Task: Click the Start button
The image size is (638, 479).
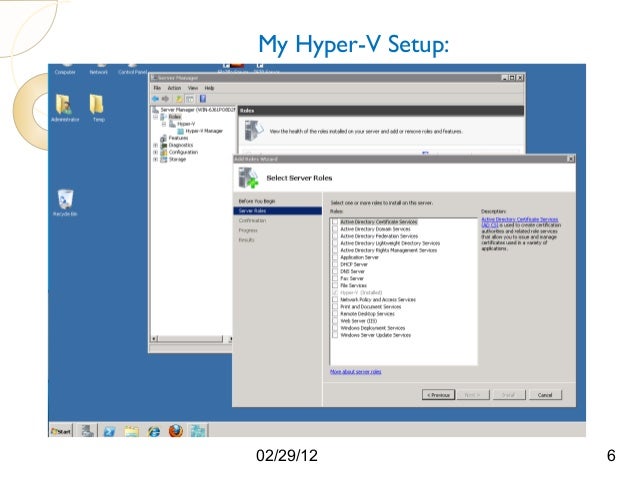Action: coord(61,431)
